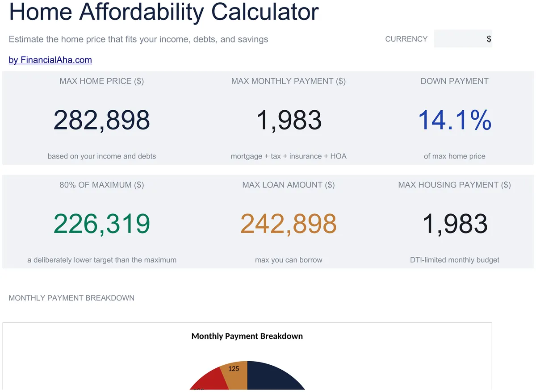Click the Home Affordability Calculator title

(x=164, y=12)
